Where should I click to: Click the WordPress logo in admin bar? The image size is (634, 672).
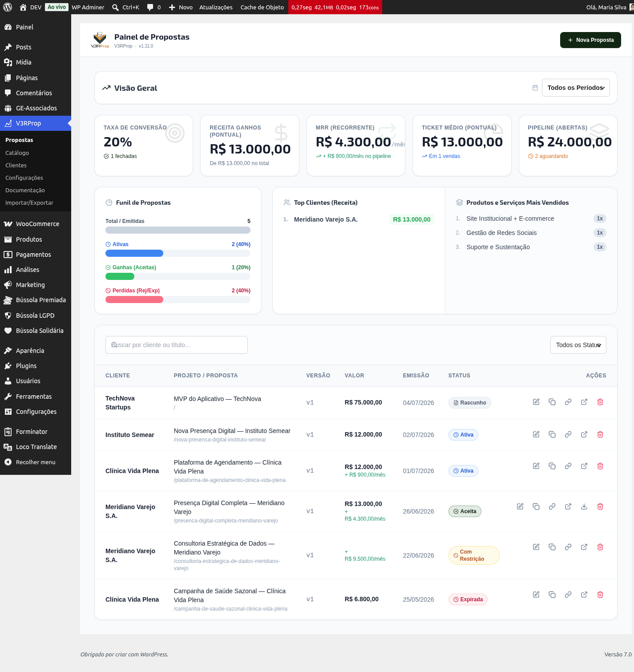pyautogui.click(x=8, y=7)
